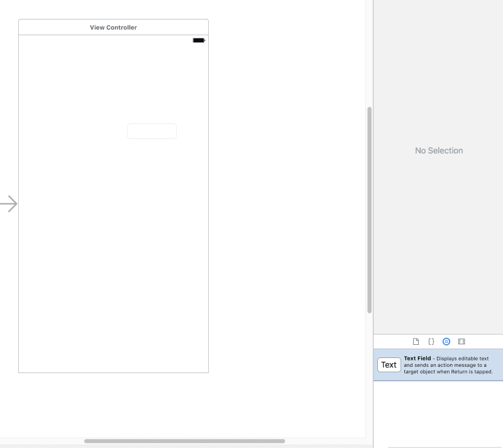Click the Text preview icon for Text Field
Screen dimensions: 503x448
(x=389, y=364)
